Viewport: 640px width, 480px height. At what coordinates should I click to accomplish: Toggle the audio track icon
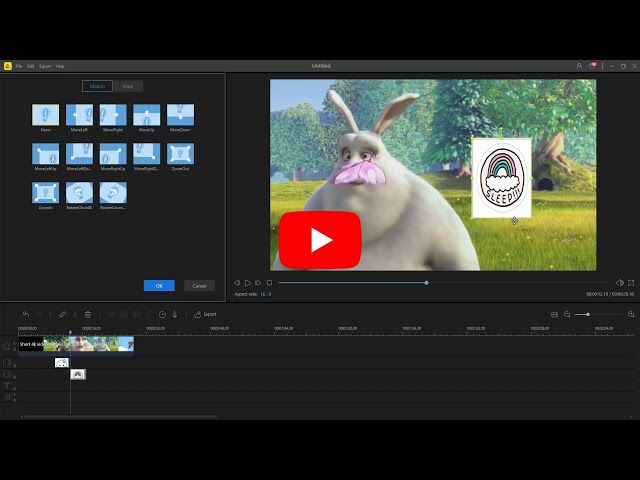tap(7, 397)
